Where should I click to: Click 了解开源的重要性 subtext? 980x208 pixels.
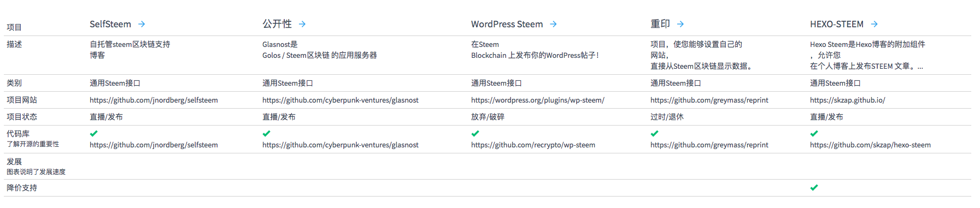coord(33,144)
